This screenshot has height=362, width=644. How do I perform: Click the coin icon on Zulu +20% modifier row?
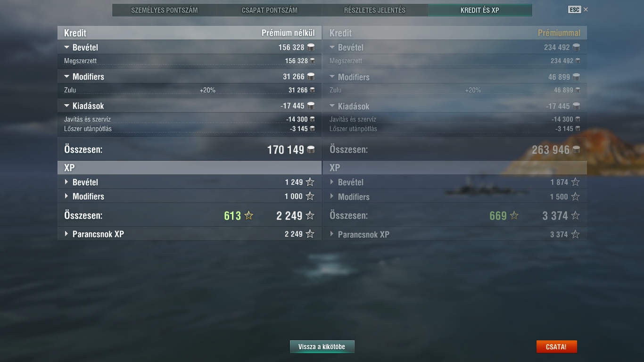coord(312,90)
